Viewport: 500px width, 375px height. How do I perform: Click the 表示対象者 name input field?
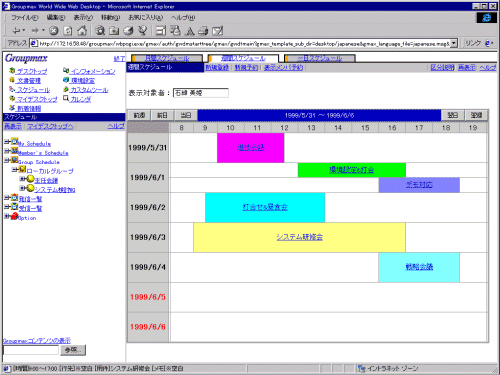tap(201, 93)
